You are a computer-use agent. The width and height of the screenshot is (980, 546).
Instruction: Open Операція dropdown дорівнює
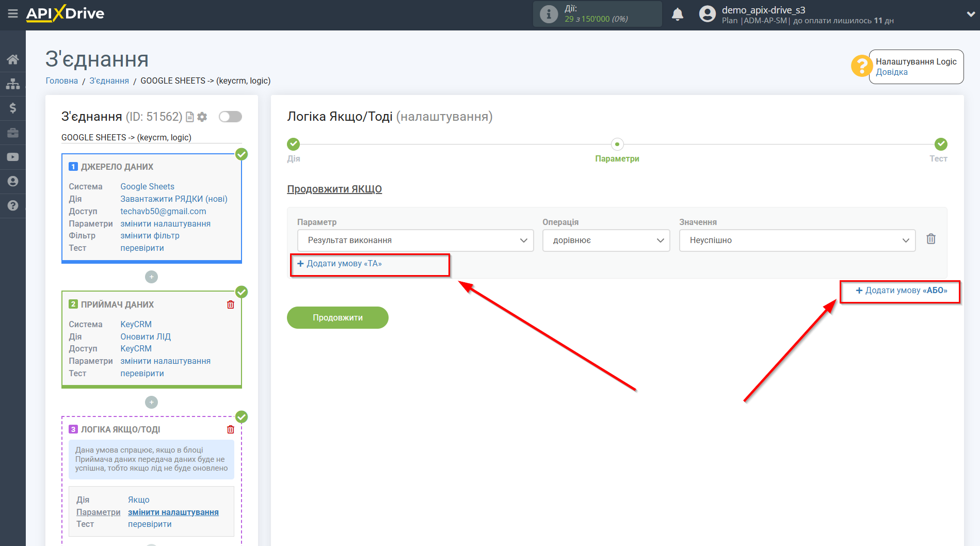[606, 240]
